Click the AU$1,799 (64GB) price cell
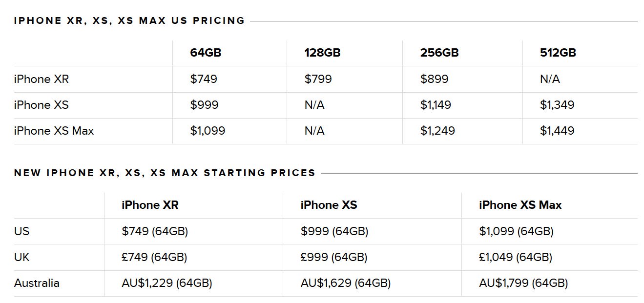Screen dimensions: 644x303 (x=523, y=283)
